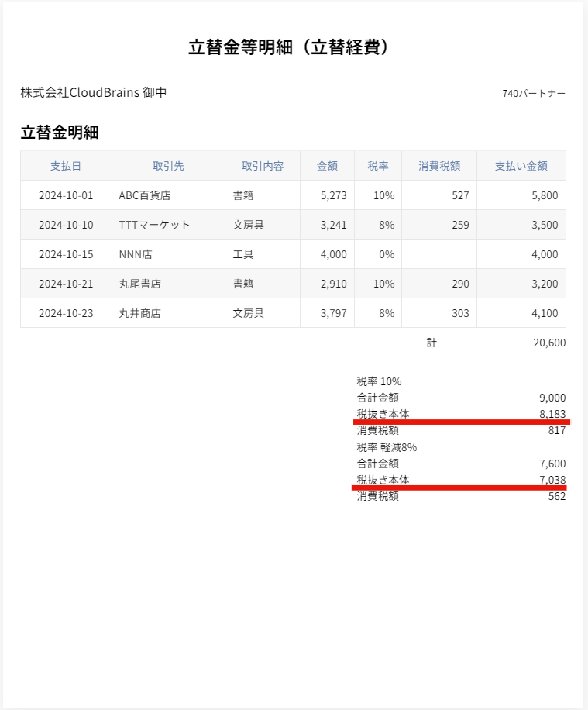The height and width of the screenshot is (710, 588).
Task: Click the ABC百貨店 vendor cell
Action: 168,195
